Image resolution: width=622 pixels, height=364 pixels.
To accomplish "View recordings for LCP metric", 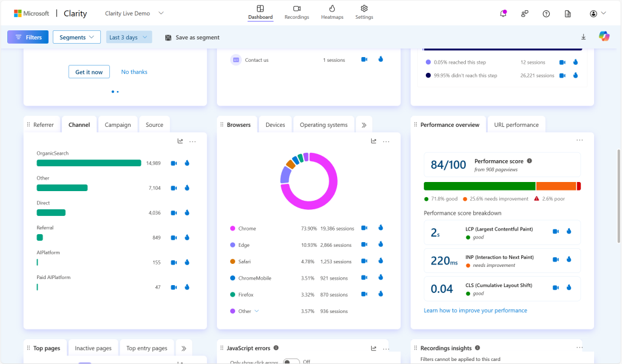I will (555, 232).
